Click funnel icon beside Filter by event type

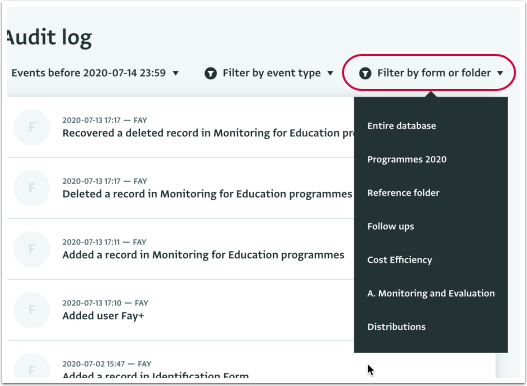click(x=211, y=73)
